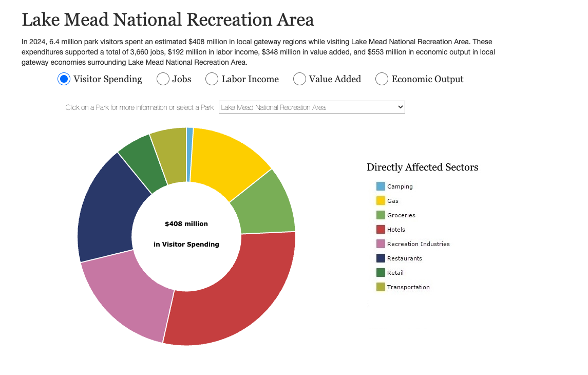Open the park selection dropdown
The image size is (588, 375).
pos(312,107)
